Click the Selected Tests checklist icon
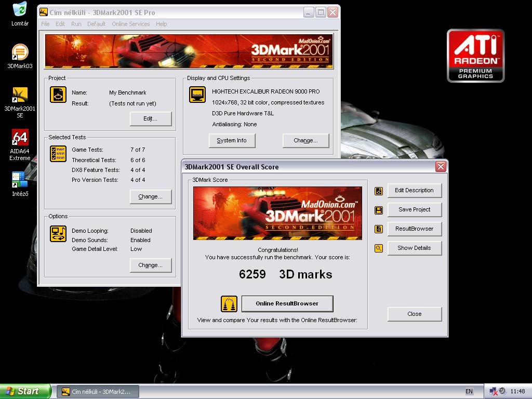 coord(58,154)
